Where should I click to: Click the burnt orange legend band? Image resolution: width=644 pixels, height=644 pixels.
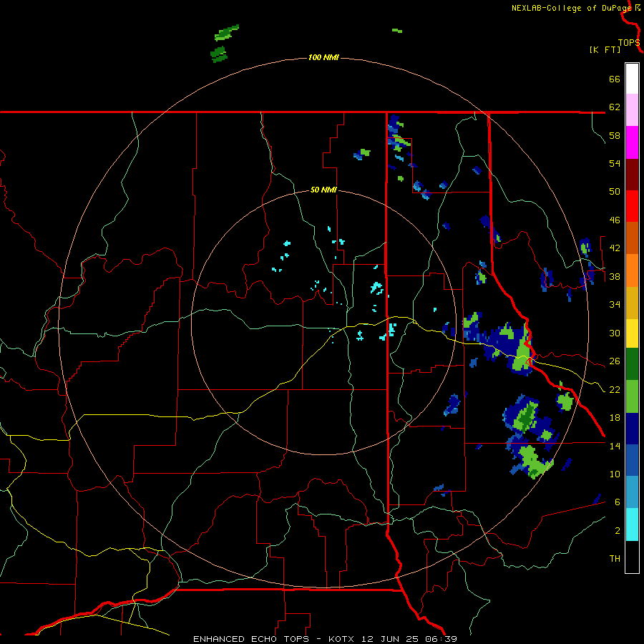(632, 238)
